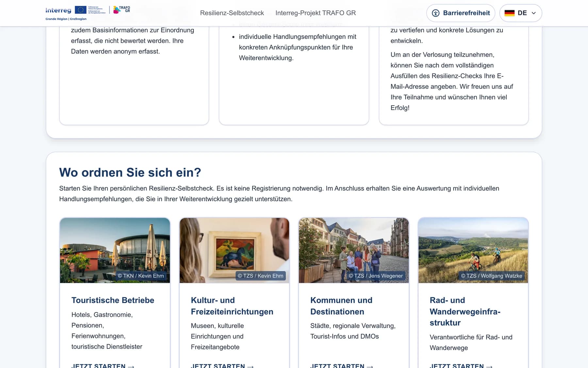Image resolution: width=588 pixels, height=368 pixels.
Task: Click the Rad- und Wanderwegeinfrastruktur heading
Action: tap(465, 311)
